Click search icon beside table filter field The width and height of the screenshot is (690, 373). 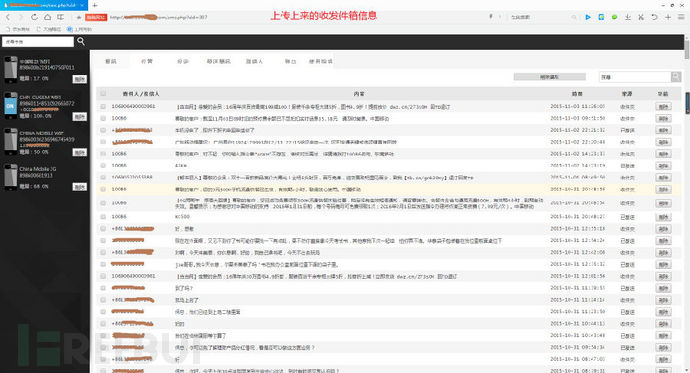tap(676, 77)
